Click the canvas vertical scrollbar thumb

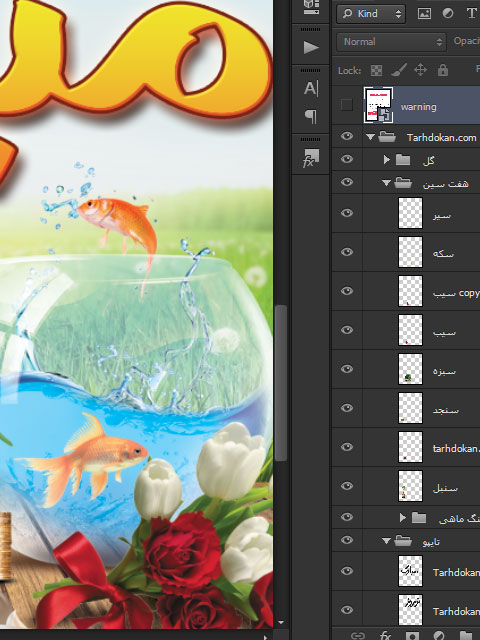coord(280,383)
